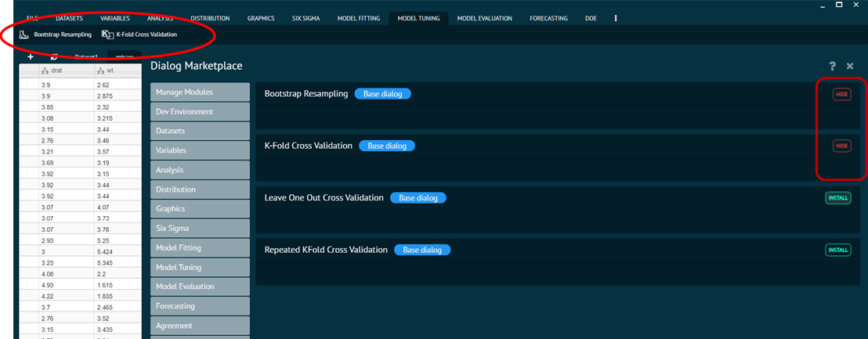
Task: Click the refresh icon beside Dataset1 tab
Action: [54, 56]
